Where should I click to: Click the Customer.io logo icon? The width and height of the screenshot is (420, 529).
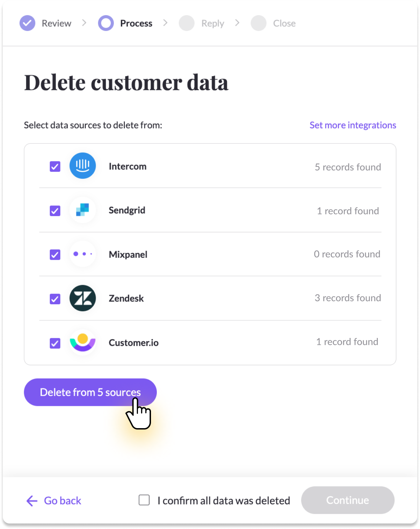83,342
